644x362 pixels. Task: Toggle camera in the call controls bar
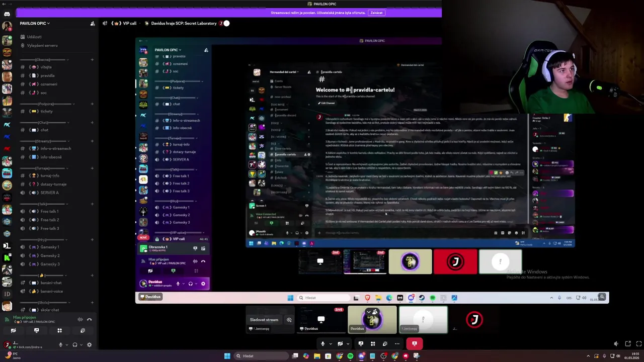(340, 344)
